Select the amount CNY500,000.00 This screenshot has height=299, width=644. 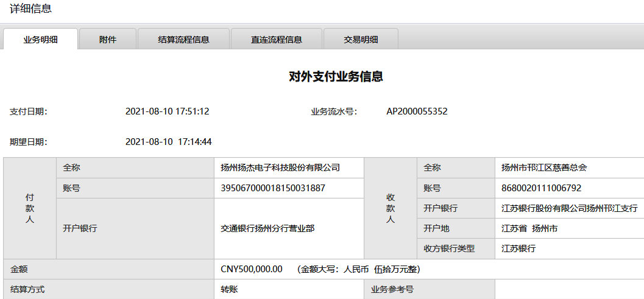(251, 269)
